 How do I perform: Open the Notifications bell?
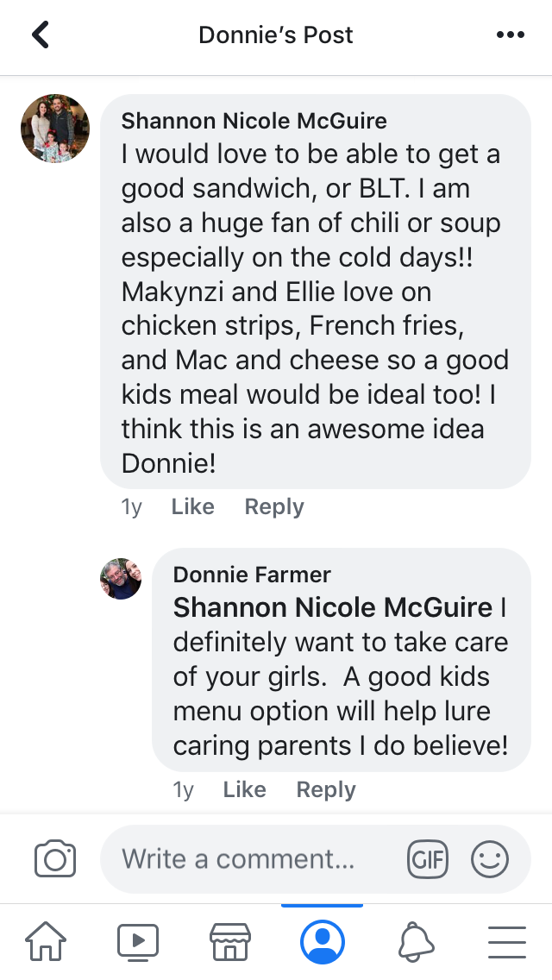click(x=416, y=942)
